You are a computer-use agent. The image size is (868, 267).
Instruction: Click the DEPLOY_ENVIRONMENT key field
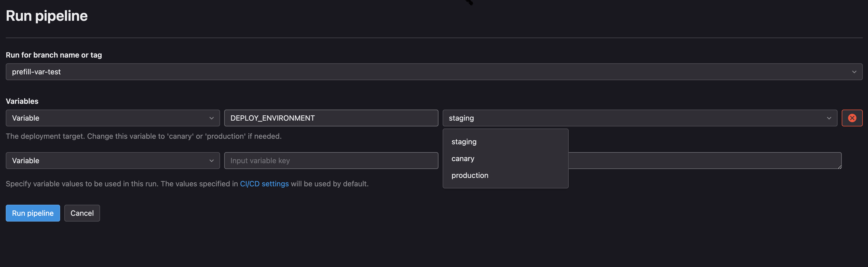coord(331,118)
